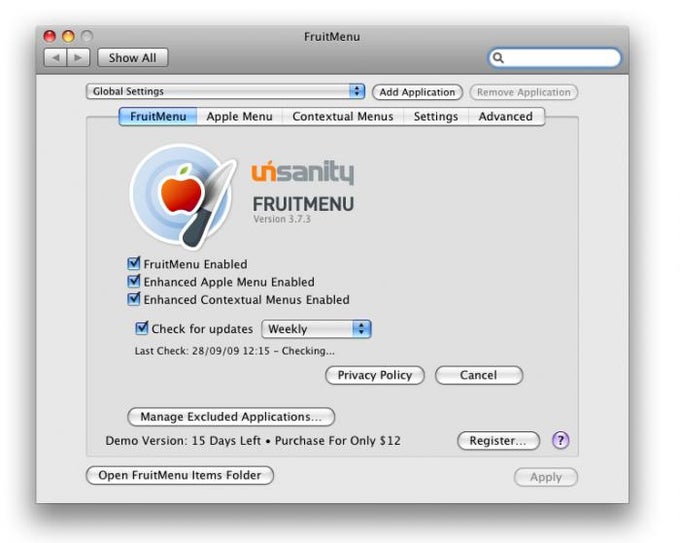
Task: Toggle Enhanced Apple Menu Enabled checkbox
Action: click(134, 281)
